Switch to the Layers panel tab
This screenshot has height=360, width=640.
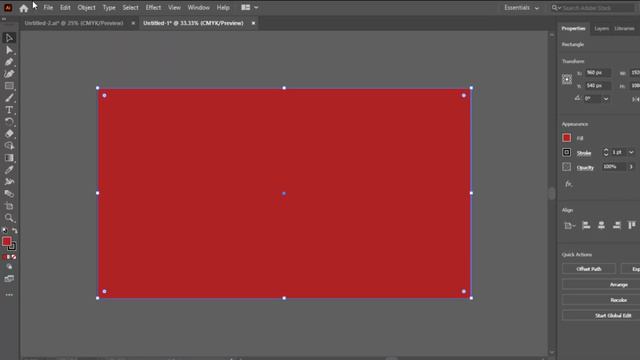click(x=601, y=29)
